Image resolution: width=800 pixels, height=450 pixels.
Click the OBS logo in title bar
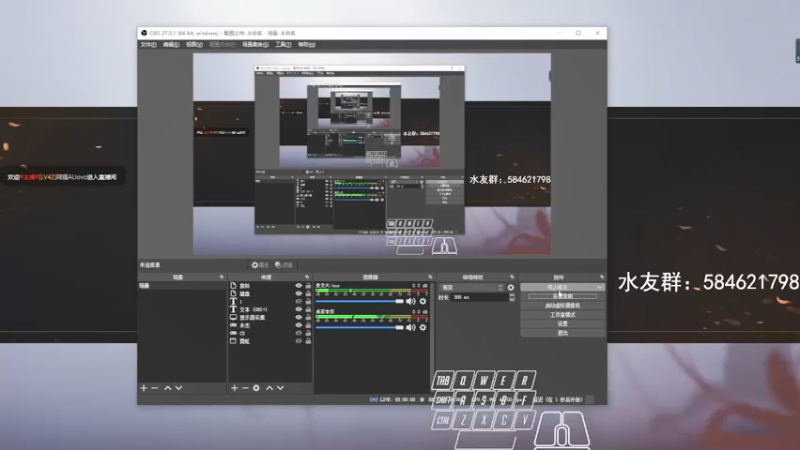coord(144,33)
